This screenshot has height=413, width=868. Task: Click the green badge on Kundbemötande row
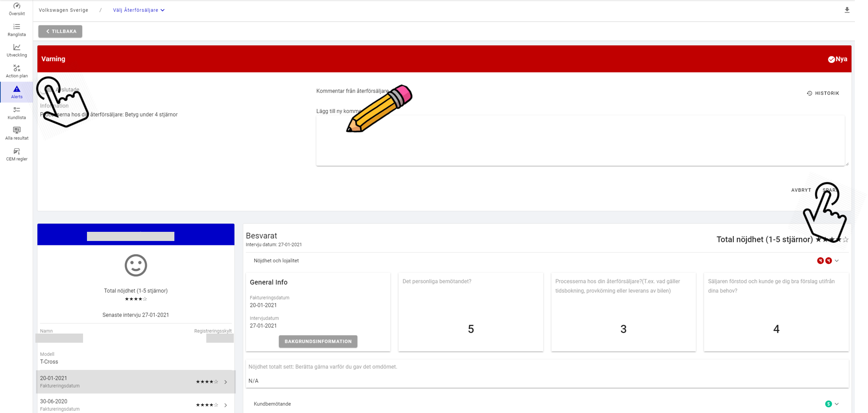[828, 404]
